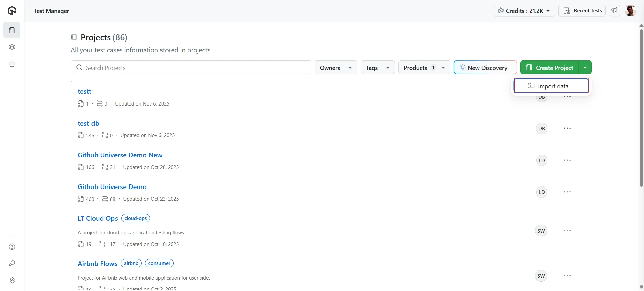The image size is (644, 291).
Task: Open Recent Tests
Action: tap(582, 11)
